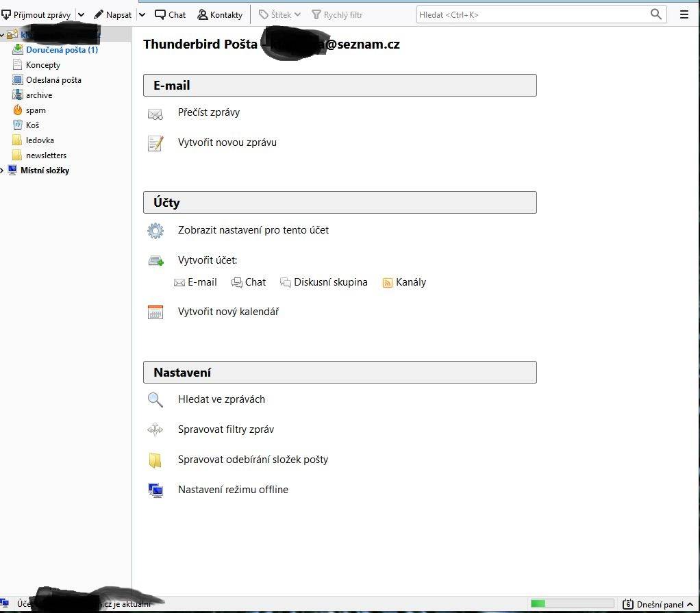Open the hamburger application menu
The image size is (700, 613).
tap(684, 15)
